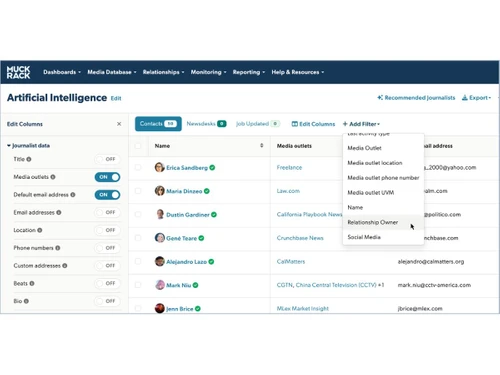Click Alejandro Lazo's avatar photo
Viewport: 500px width, 375px height.
[x=160, y=261]
